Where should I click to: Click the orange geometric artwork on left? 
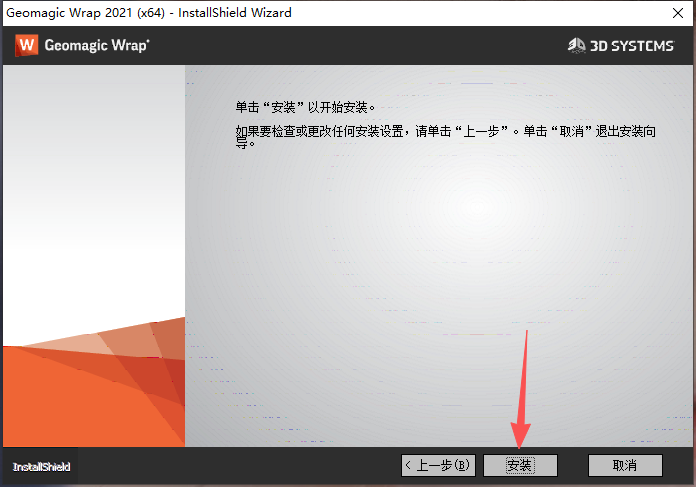pyautogui.click(x=90, y=390)
